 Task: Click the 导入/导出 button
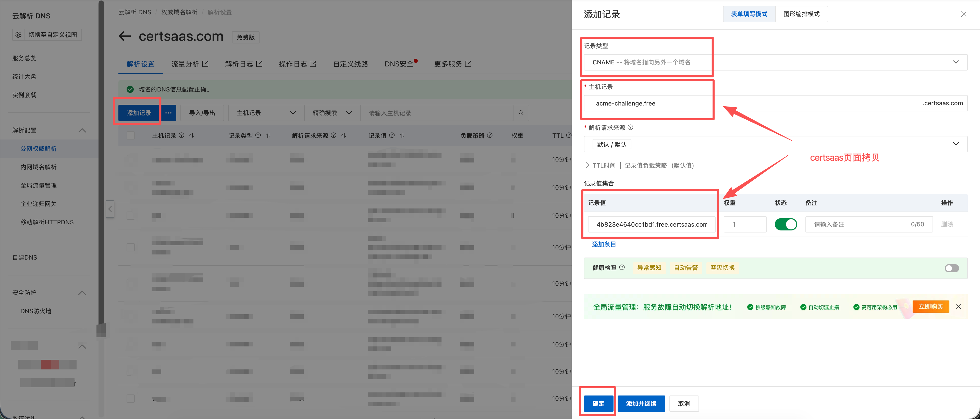202,113
